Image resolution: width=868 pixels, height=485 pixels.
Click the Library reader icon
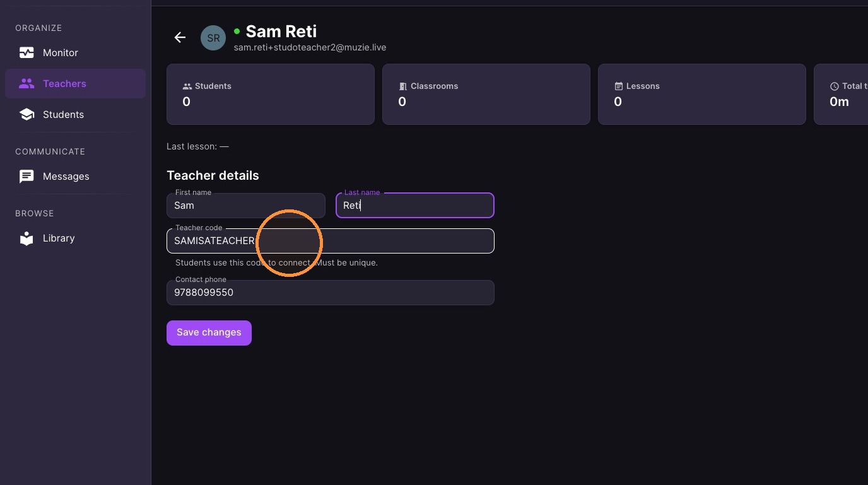point(26,238)
